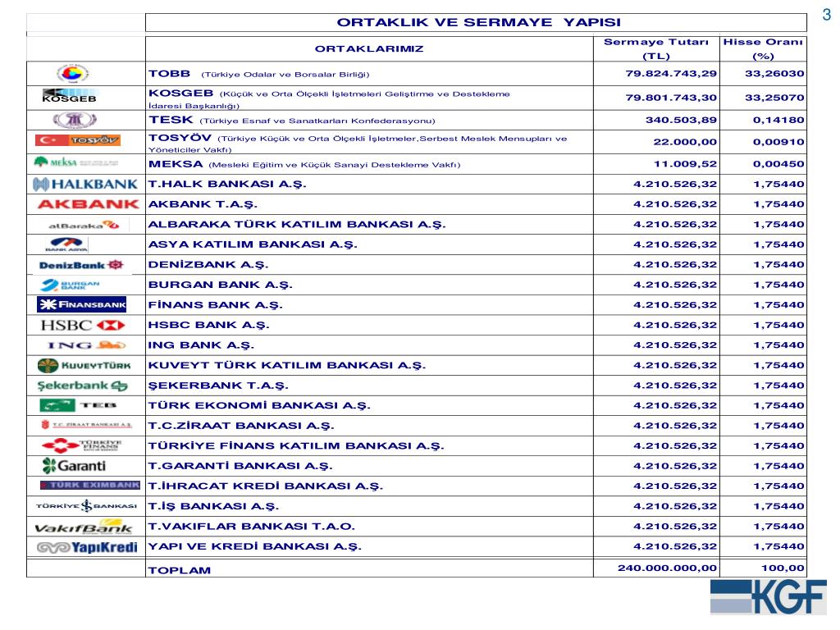
Task: Click the share ratio 0,14180
Action: pos(778,120)
